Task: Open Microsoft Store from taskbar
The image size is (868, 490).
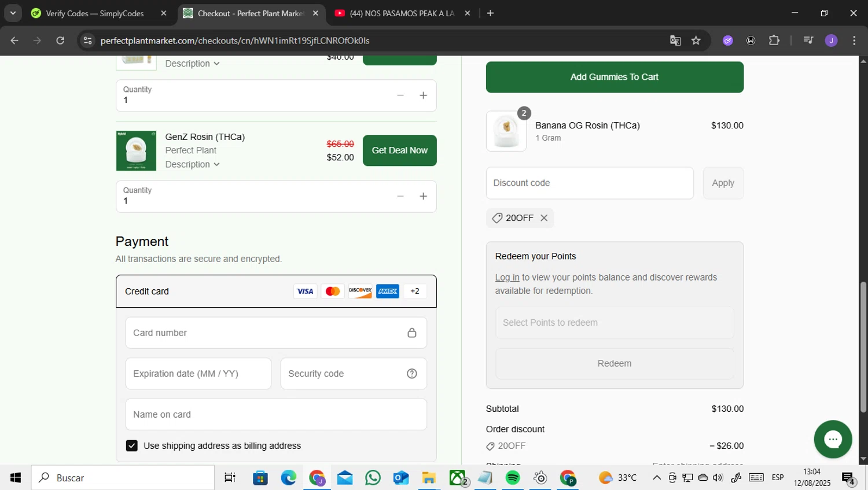Action: pyautogui.click(x=260, y=478)
